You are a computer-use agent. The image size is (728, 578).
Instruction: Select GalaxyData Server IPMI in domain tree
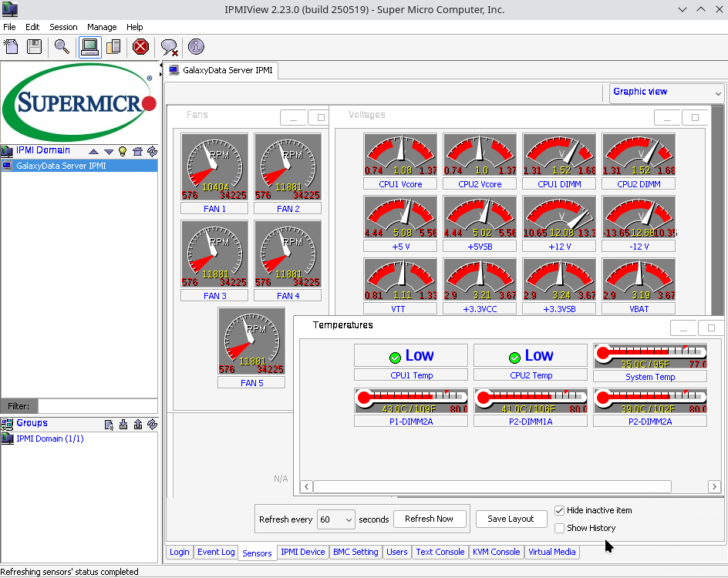coord(79,166)
